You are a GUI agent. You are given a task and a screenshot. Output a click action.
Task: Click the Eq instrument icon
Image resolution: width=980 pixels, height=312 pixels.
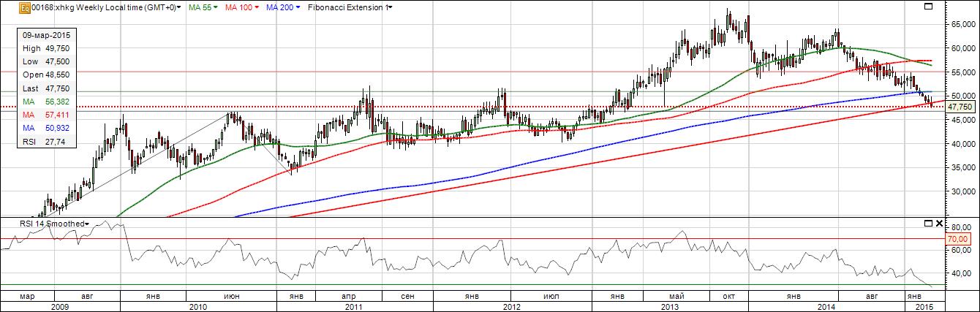[24, 7]
